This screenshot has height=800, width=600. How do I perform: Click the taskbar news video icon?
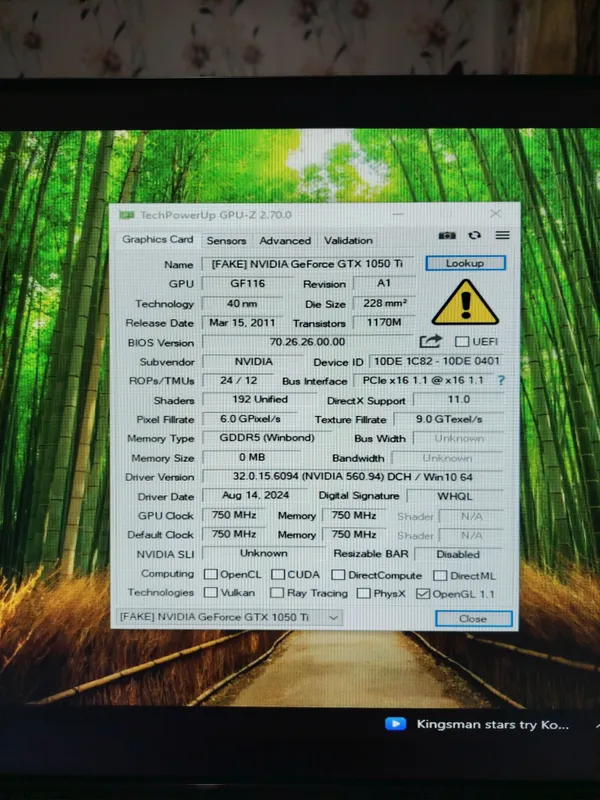point(395,723)
